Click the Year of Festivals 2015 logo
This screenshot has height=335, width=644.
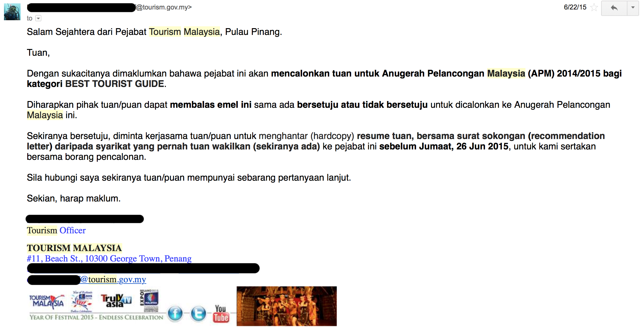(x=82, y=301)
